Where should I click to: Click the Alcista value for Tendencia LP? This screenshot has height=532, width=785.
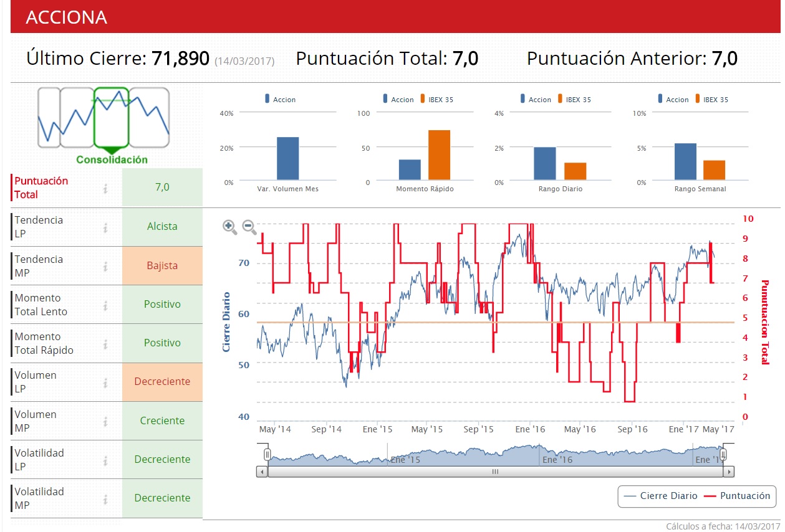[x=162, y=227]
